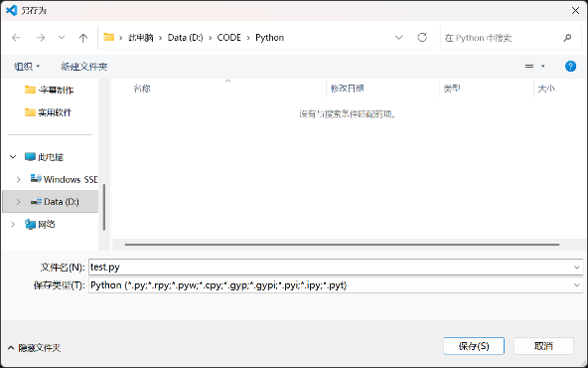Click the 保存(S) button
Screen dimensions: 588x368
pos(474,346)
